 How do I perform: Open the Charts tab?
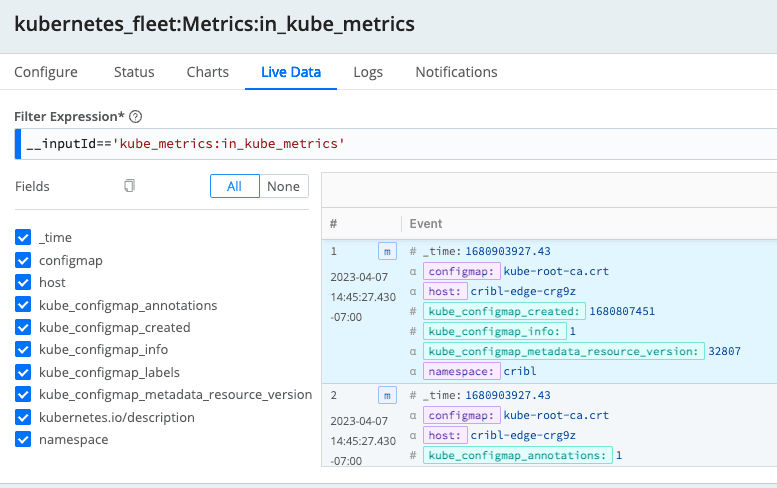[207, 72]
